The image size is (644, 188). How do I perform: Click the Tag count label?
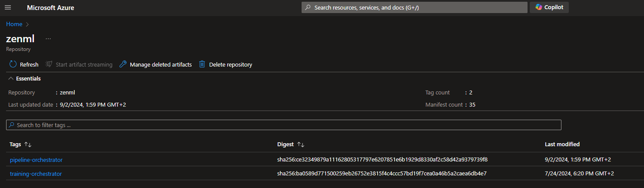[x=438, y=93]
